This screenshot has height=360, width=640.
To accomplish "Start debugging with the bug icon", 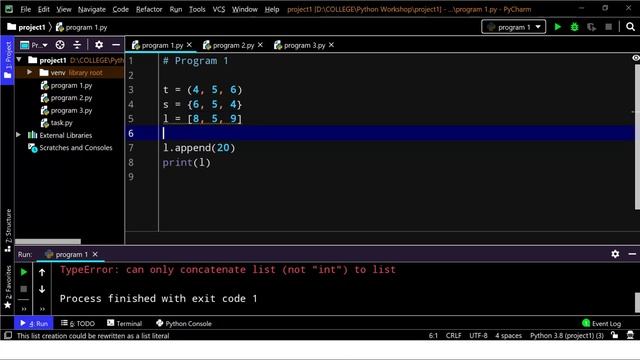I will [x=574, y=27].
